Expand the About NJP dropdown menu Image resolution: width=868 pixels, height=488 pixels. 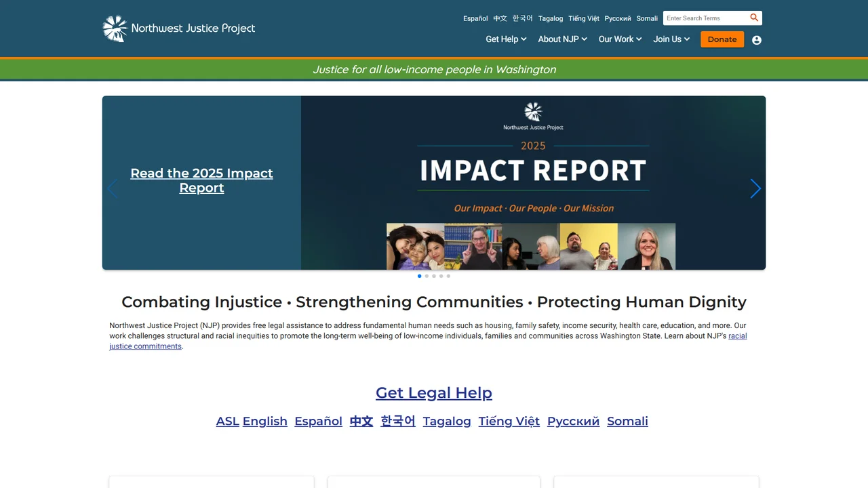point(563,39)
